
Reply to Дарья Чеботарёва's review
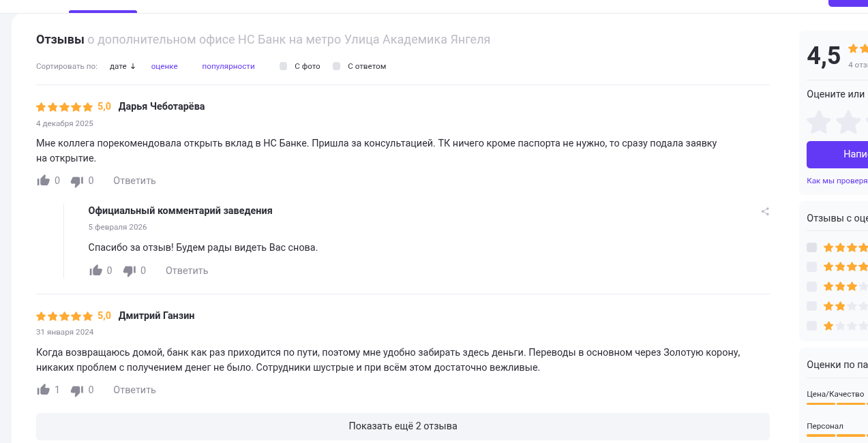(x=134, y=181)
